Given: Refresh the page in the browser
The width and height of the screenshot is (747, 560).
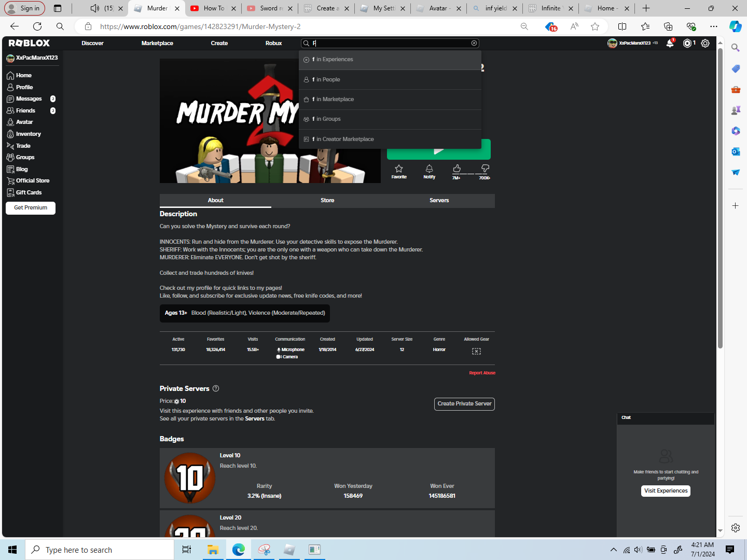Looking at the screenshot, I should 37,26.
